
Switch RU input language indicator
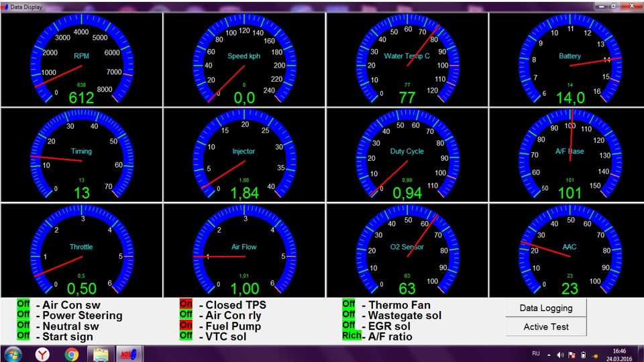pos(535,353)
